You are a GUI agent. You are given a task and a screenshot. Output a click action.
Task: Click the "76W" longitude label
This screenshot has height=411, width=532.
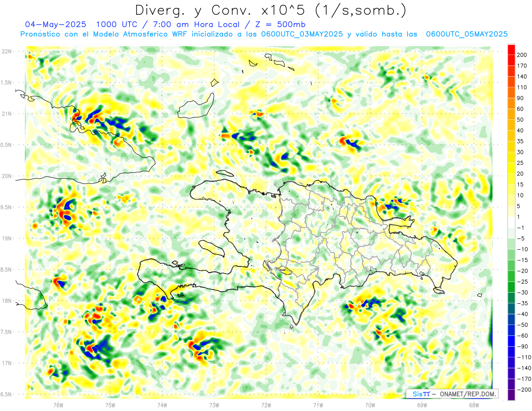tap(58, 405)
